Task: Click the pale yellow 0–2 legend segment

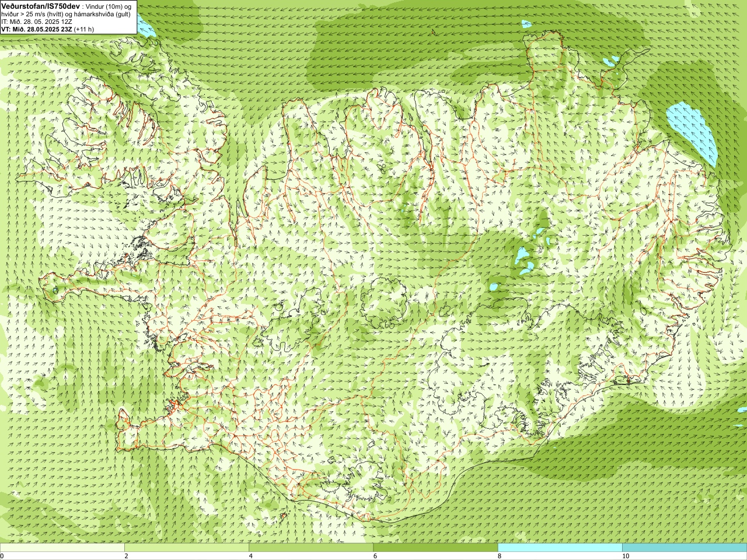Action: (62, 548)
